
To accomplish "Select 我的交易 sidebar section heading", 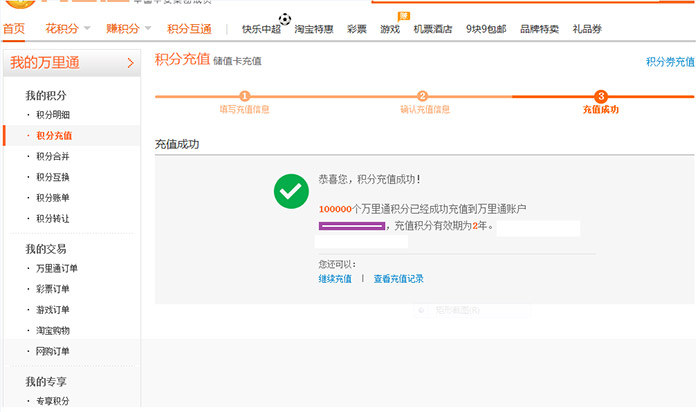I will [x=46, y=249].
